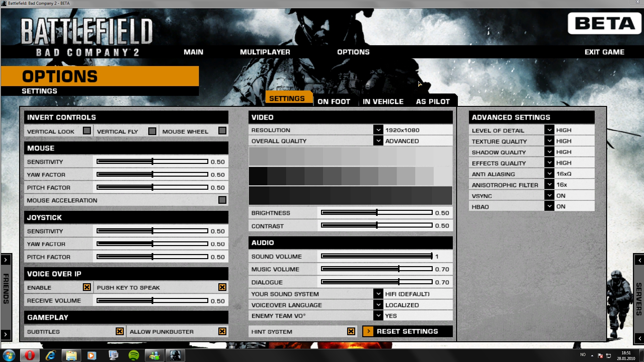The image size is (644, 362).
Task: Enable Mouse Acceleration checkbox
Action: pos(222,200)
